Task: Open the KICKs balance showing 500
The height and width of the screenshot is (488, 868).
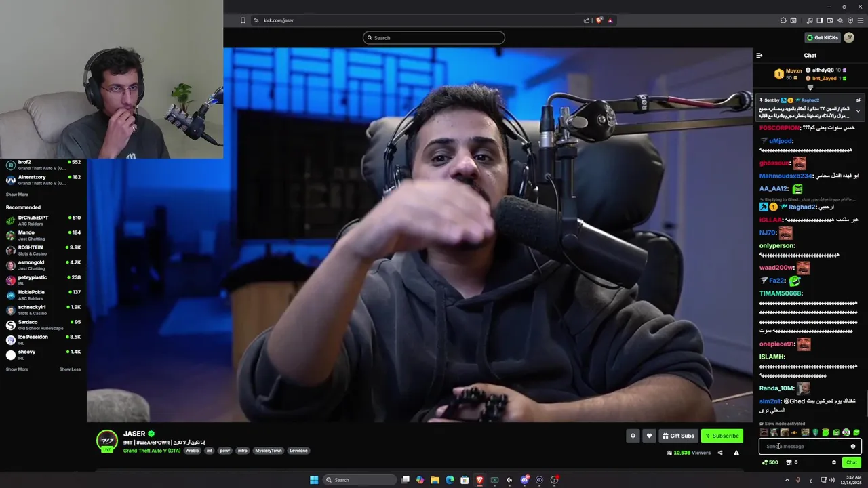Action: click(770, 462)
